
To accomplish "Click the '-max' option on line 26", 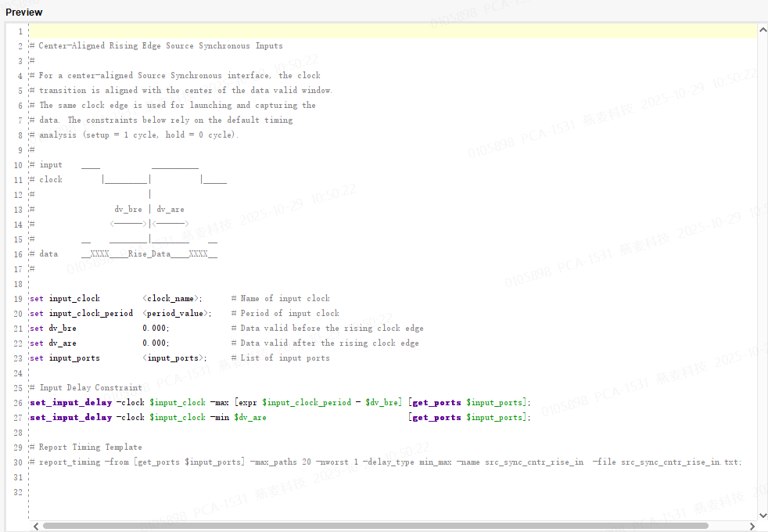I will (x=220, y=403).
